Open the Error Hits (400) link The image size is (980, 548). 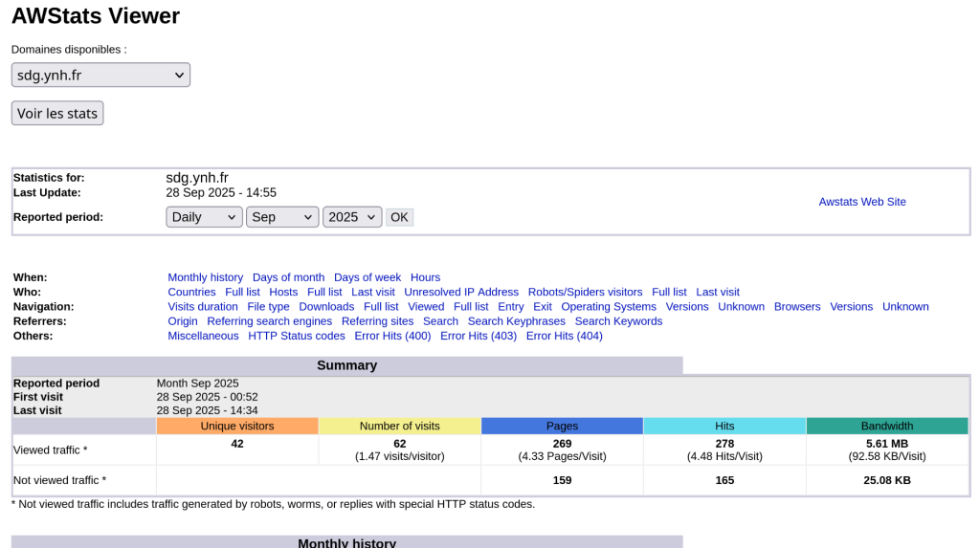(392, 337)
